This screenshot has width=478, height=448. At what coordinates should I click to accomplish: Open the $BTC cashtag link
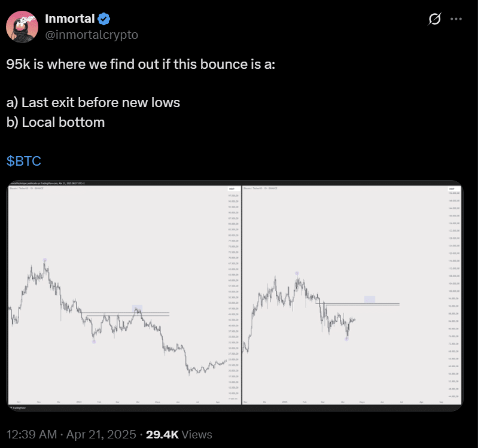point(24,161)
